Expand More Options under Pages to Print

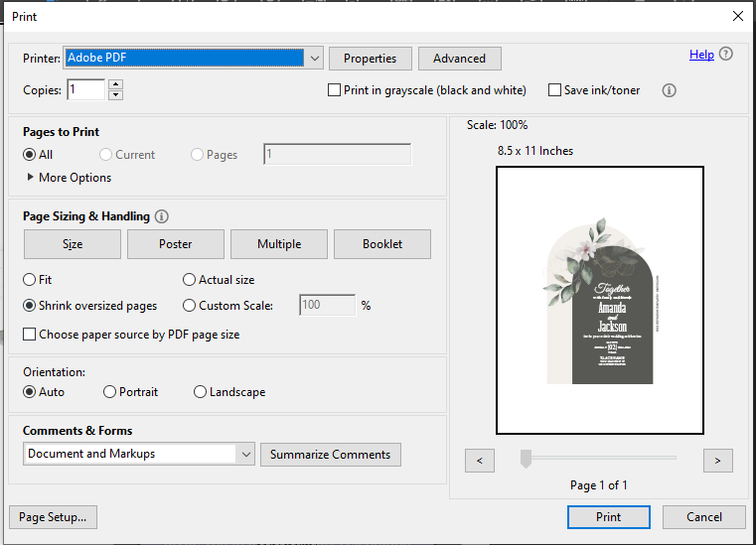(31, 177)
